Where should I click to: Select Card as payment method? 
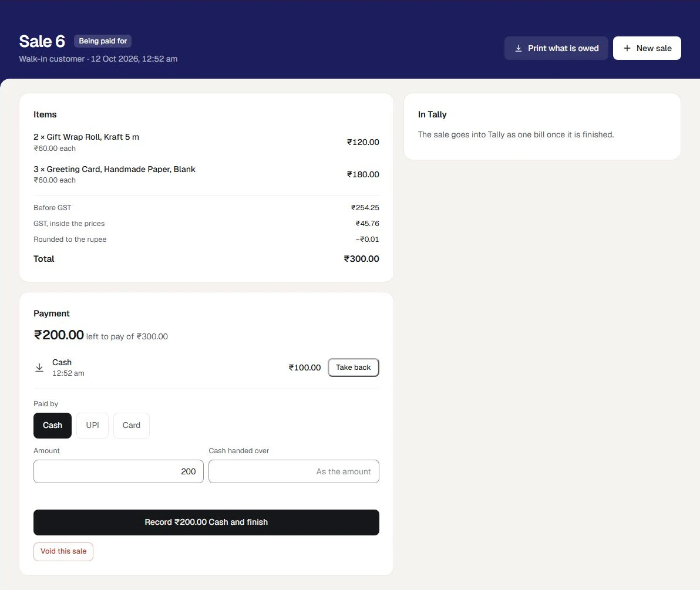tap(132, 425)
